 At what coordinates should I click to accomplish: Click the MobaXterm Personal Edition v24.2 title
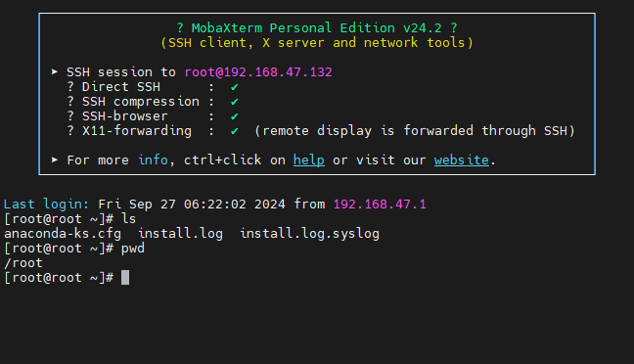point(317,28)
